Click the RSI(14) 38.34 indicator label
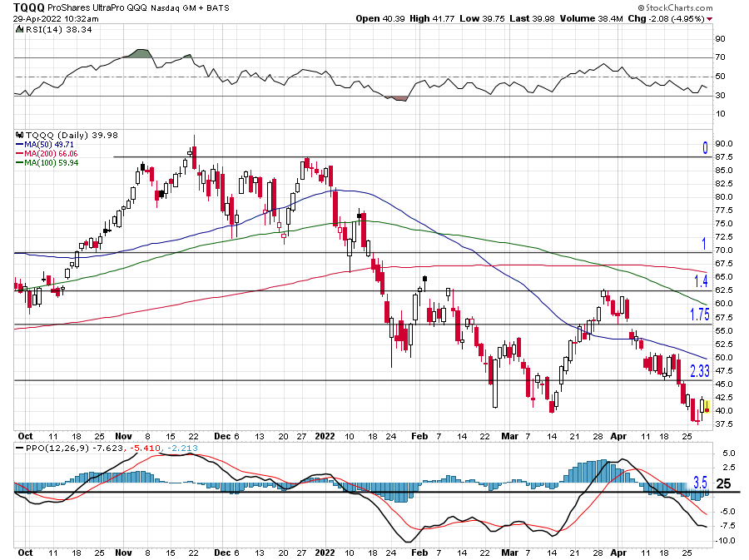 pyautogui.click(x=58, y=30)
